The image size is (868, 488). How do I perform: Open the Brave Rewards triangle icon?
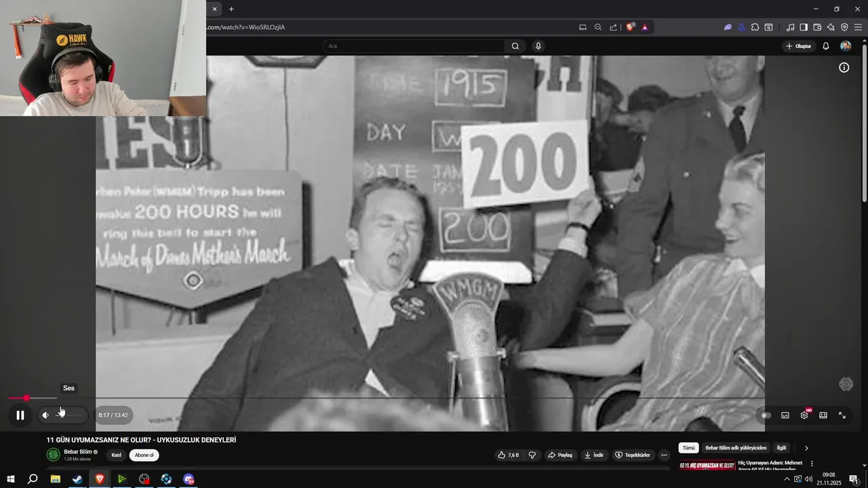(x=644, y=27)
